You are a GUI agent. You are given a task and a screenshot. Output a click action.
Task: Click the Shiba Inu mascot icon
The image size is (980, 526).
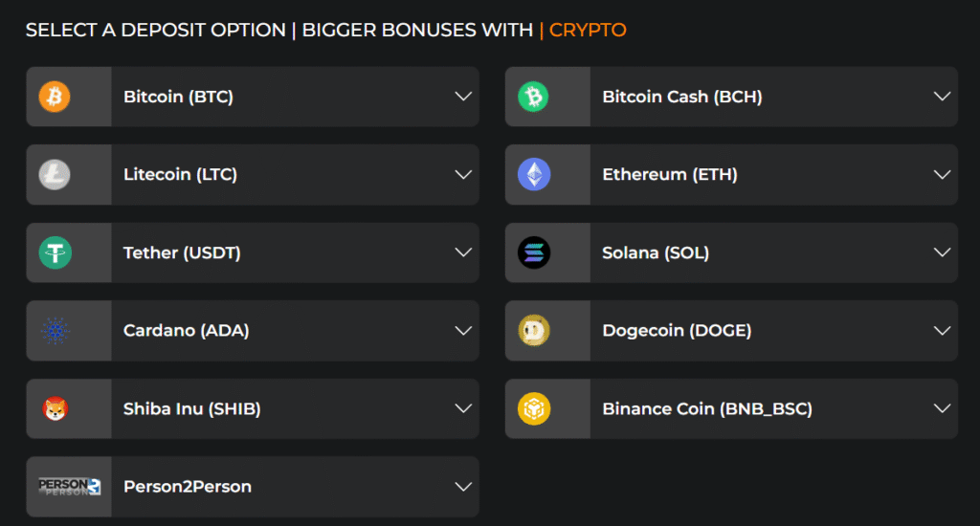[55, 408]
